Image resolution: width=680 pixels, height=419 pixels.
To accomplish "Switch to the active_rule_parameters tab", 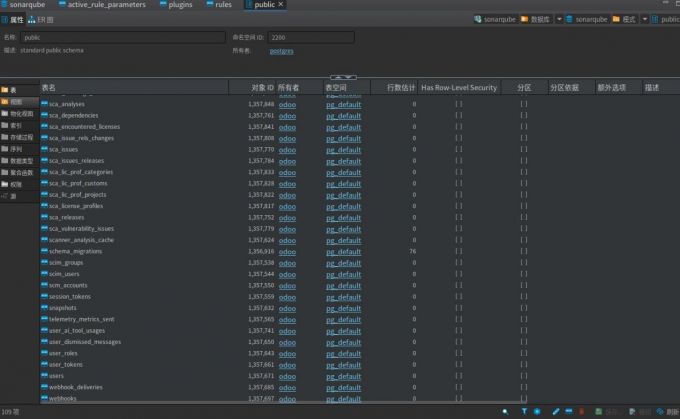I will tap(102, 4).
